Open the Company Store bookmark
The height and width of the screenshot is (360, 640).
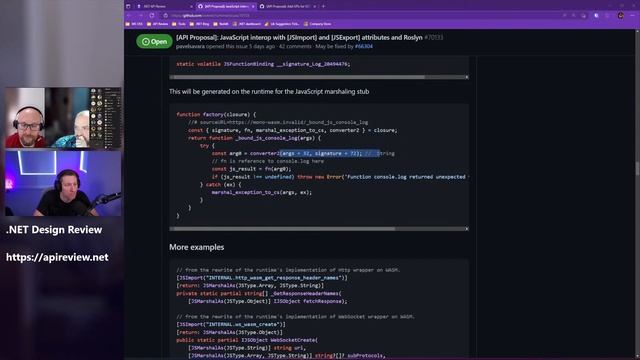click(318, 24)
